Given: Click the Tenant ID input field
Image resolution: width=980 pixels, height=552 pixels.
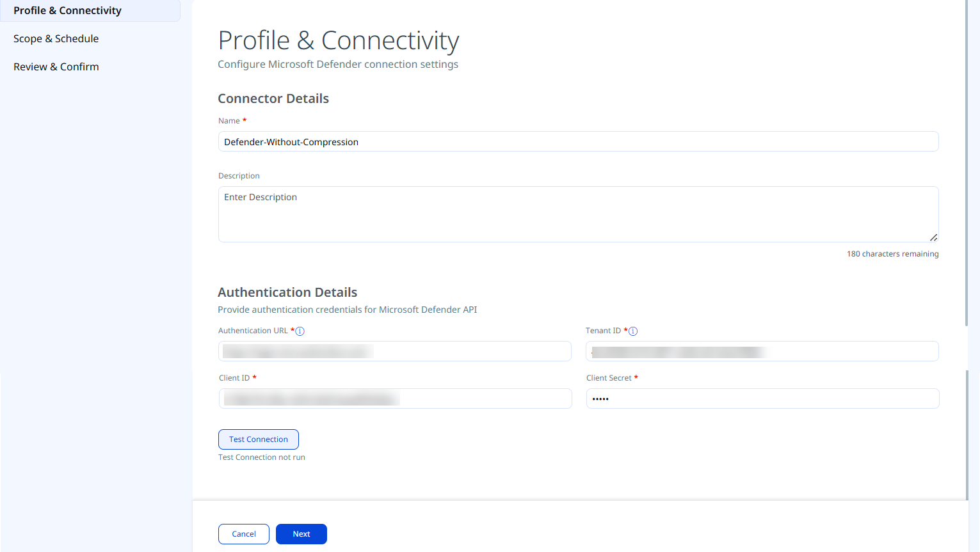Looking at the screenshot, I should coord(762,351).
